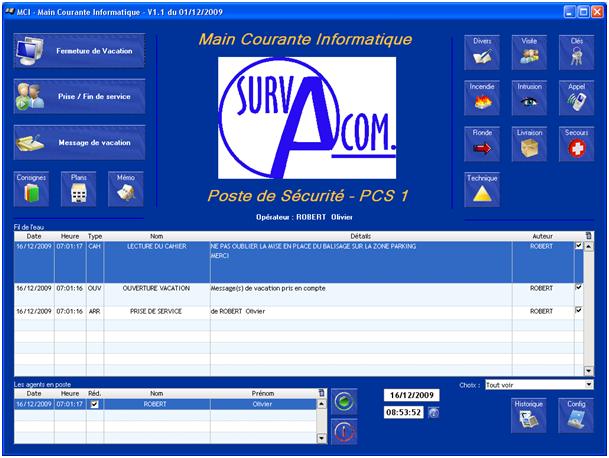Click down arrow of Fil de l'eau scrollbar

589,371
